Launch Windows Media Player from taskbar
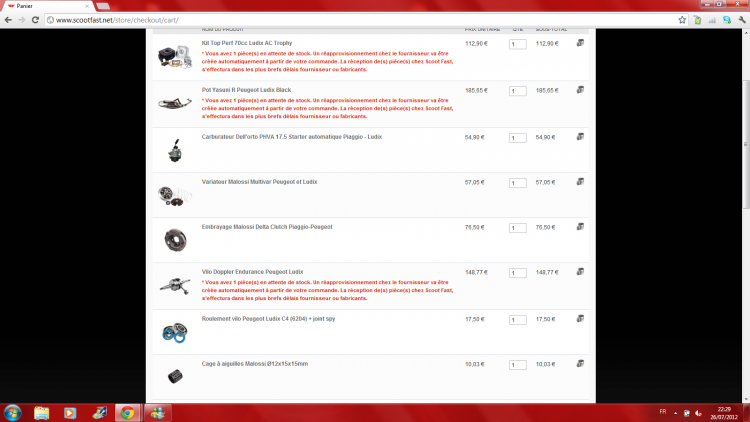 (70, 412)
